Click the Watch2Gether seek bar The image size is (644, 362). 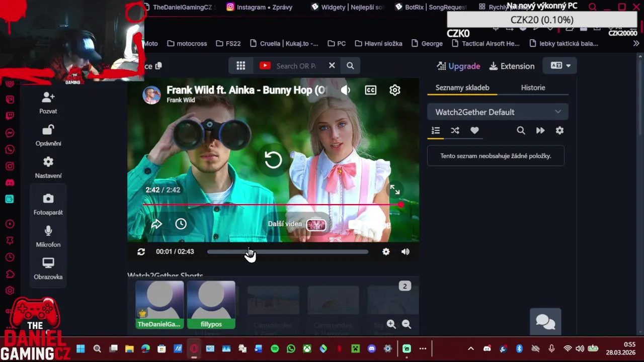tap(288, 252)
